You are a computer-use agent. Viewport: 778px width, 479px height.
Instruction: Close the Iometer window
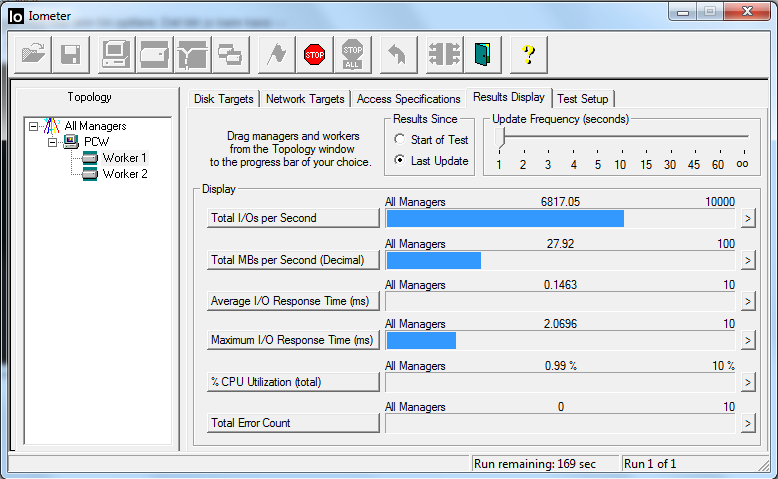point(747,11)
